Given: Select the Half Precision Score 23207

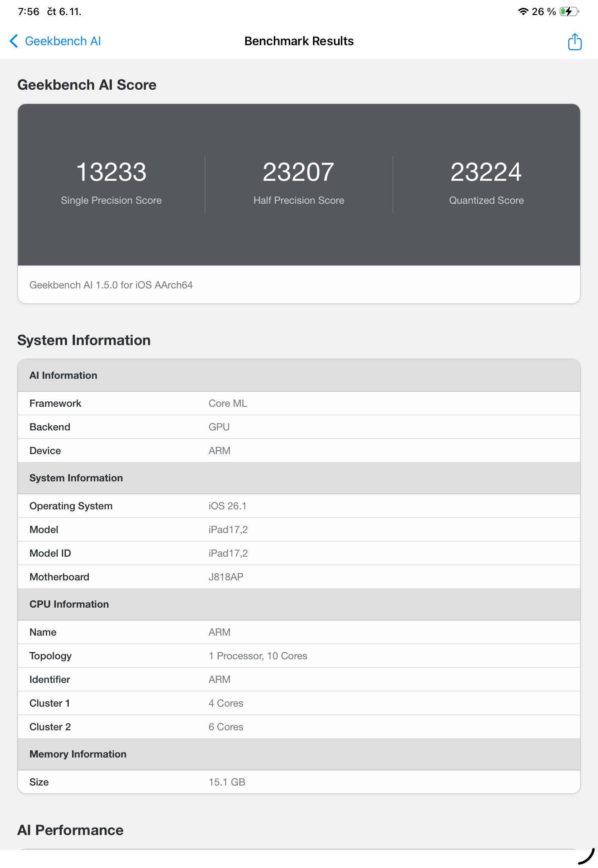Looking at the screenshot, I should 299,172.
